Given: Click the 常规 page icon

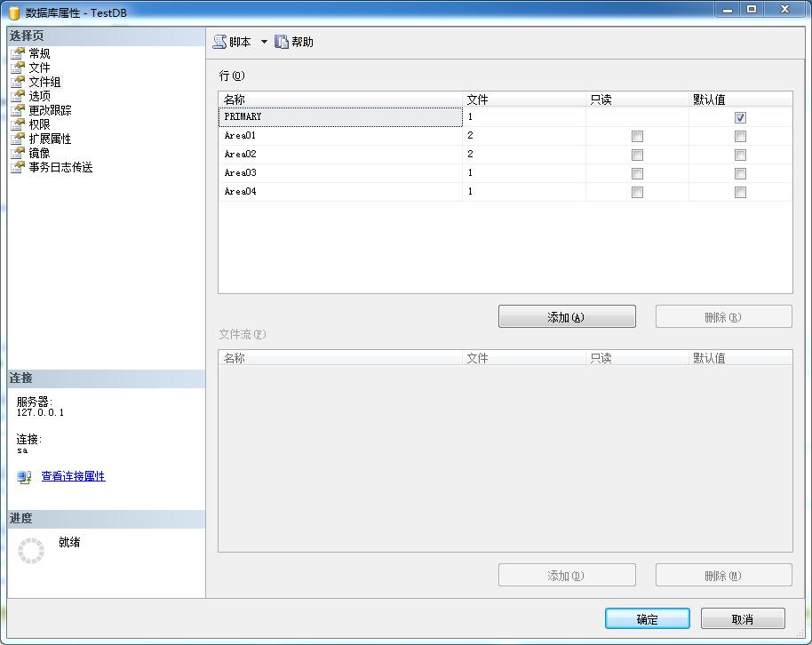Looking at the screenshot, I should (18, 53).
